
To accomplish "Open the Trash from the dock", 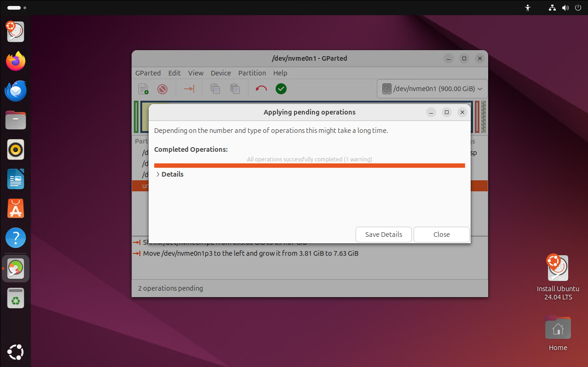I will pos(16,298).
